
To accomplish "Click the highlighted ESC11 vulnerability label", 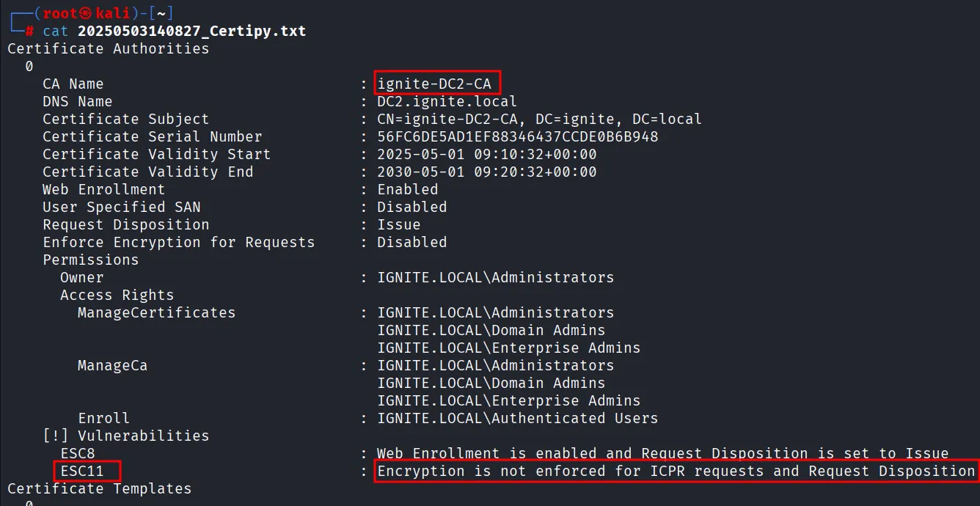I will click(87, 471).
